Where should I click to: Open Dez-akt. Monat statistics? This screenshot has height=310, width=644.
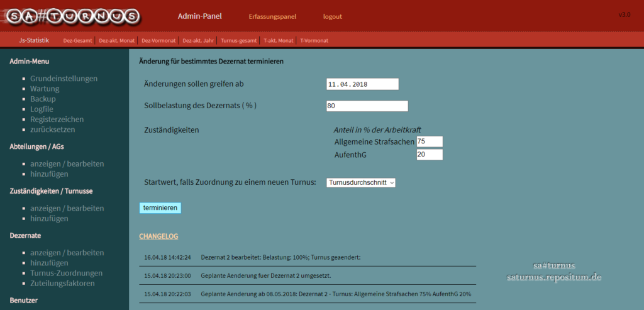click(116, 41)
